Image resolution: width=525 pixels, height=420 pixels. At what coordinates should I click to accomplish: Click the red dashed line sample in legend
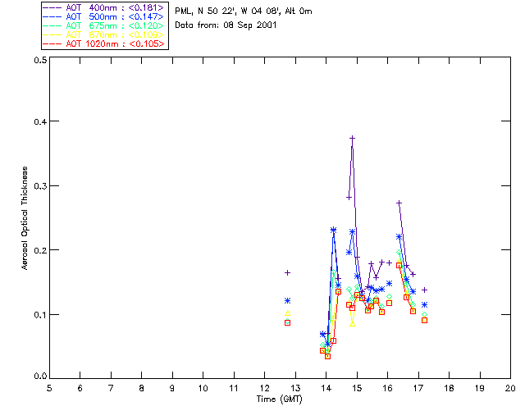click(52, 43)
